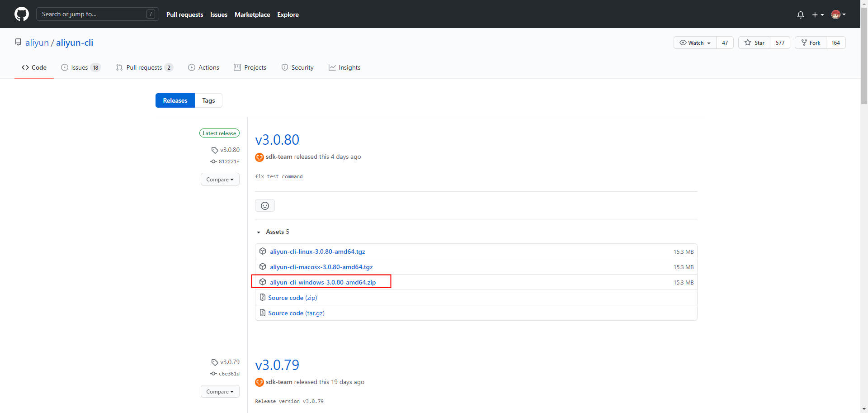Viewport: 868px width, 413px height.
Task: Open the notifications bell
Action: (801, 14)
